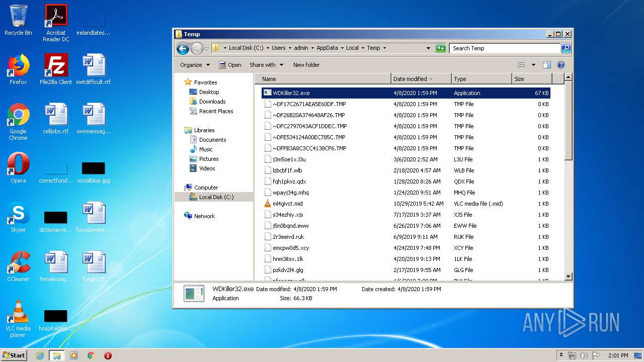Select metdifficult.rtf desktop file
644x362 pixels.
click(94, 69)
